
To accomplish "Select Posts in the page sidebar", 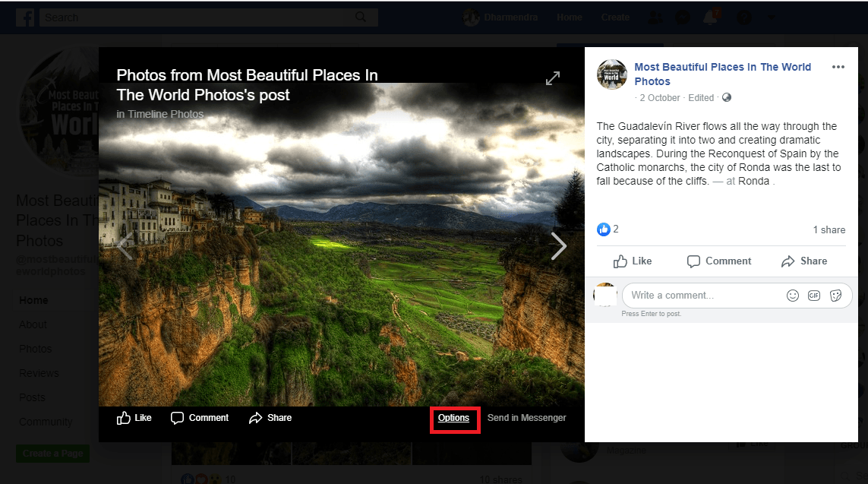I will (32, 397).
